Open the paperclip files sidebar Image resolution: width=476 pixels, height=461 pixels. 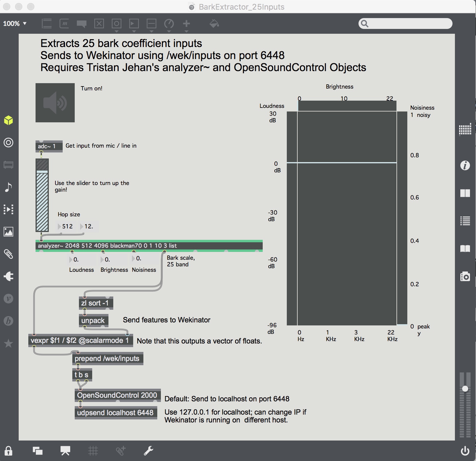tap(8, 254)
